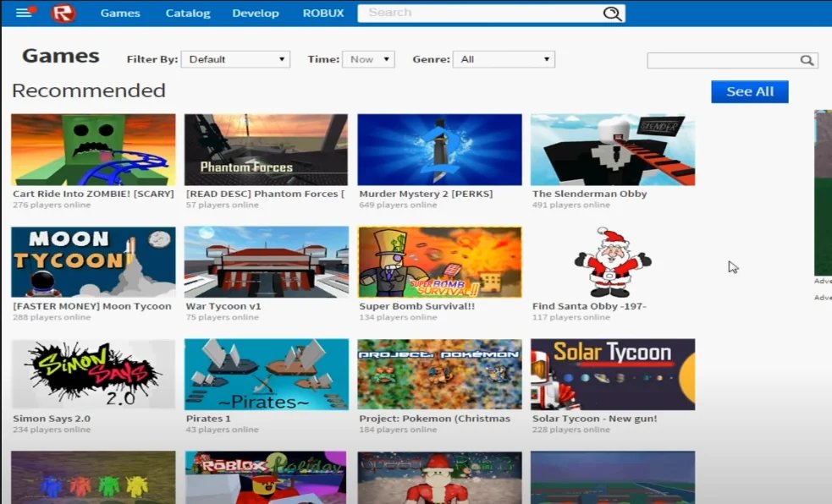
Task: Open Solar Tycoon game thumbnail
Action: [613, 374]
